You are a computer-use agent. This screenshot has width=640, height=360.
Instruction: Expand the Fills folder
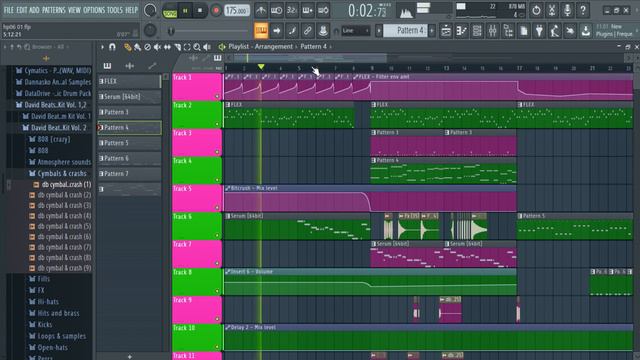click(x=40, y=279)
